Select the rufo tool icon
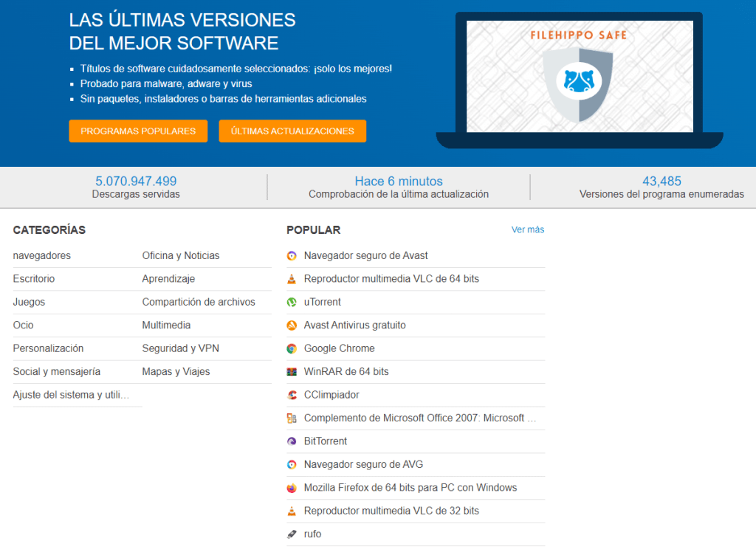Image resolution: width=756 pixels, height=555 pixels. (292, 534)
